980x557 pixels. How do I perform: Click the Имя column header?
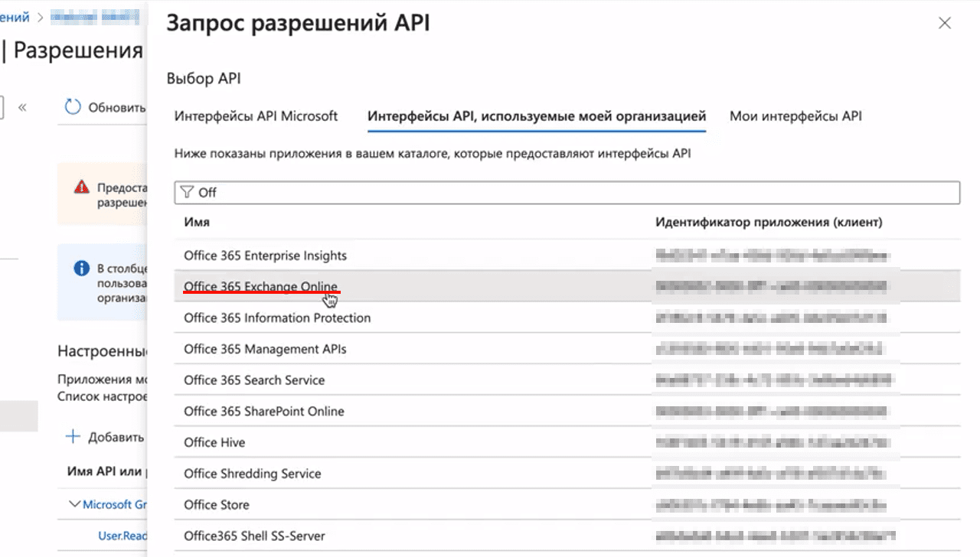(x=197, y=222)
